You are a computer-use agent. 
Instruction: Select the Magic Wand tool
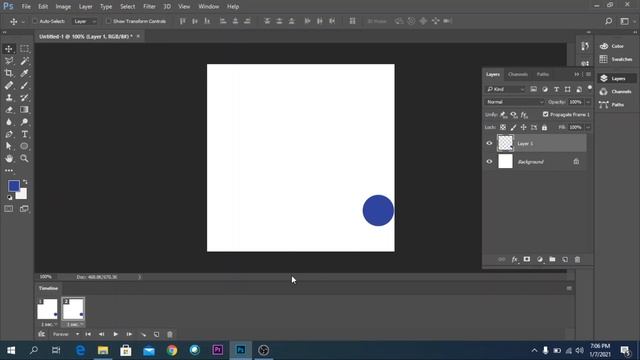click(24, 61)
